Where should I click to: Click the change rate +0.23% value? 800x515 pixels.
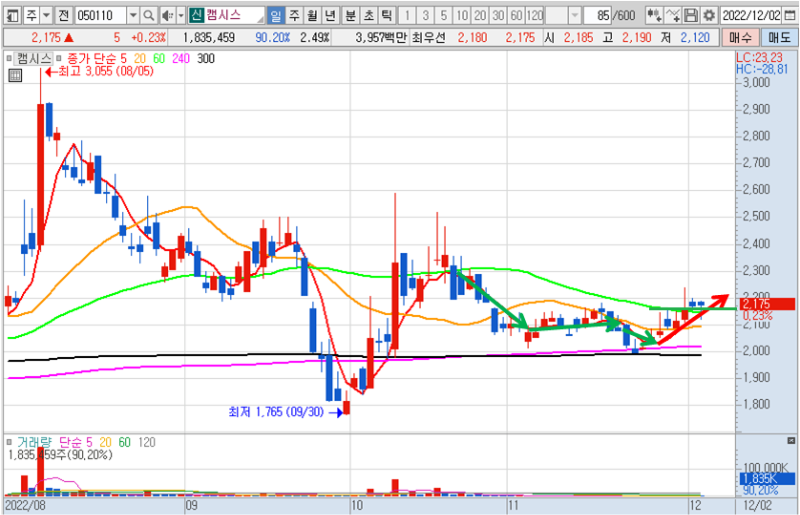(148, 38)
